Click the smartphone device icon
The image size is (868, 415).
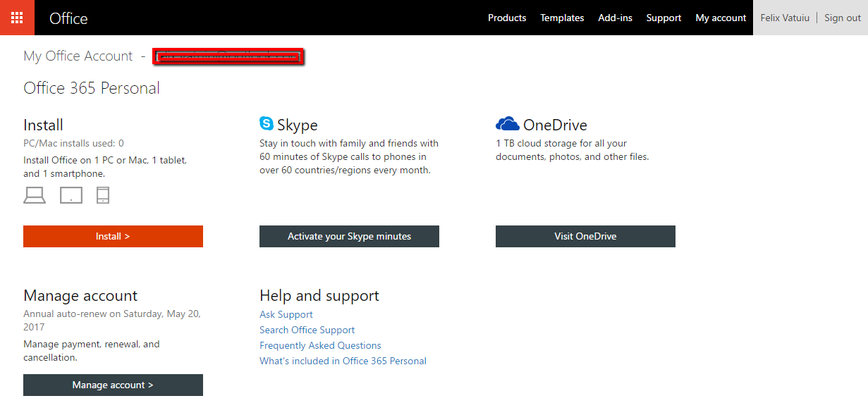[103, 195]
